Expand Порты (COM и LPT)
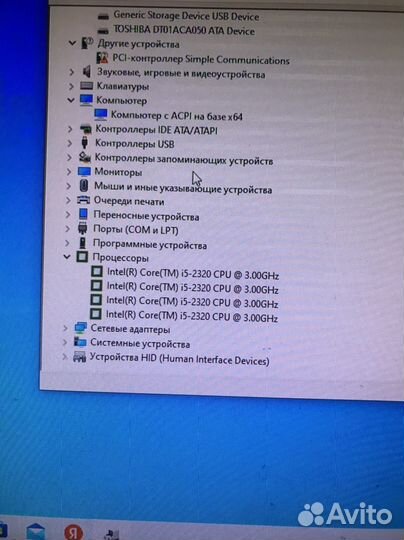Viewport: 404px width, 540px height. [68, 228]
